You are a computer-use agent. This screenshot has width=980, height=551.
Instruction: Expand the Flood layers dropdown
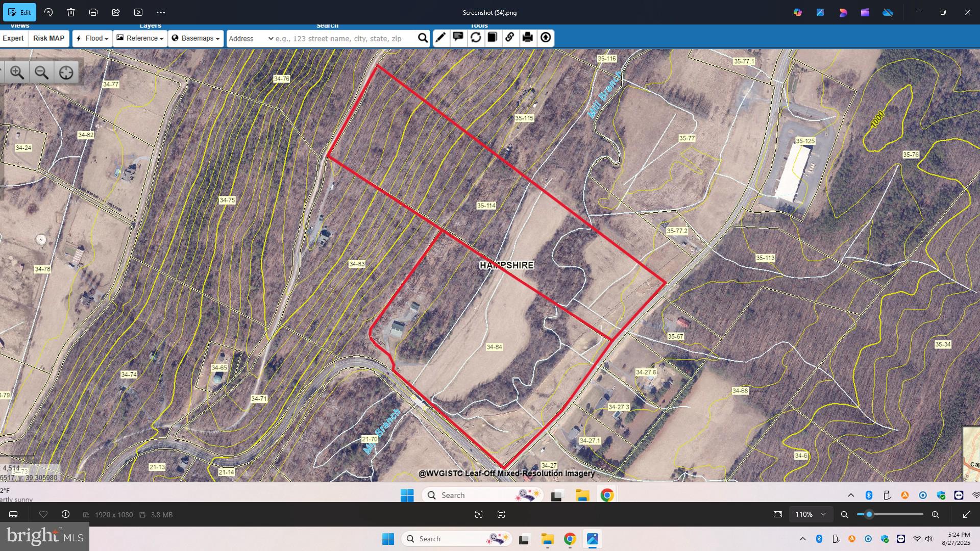pos(92,38)
